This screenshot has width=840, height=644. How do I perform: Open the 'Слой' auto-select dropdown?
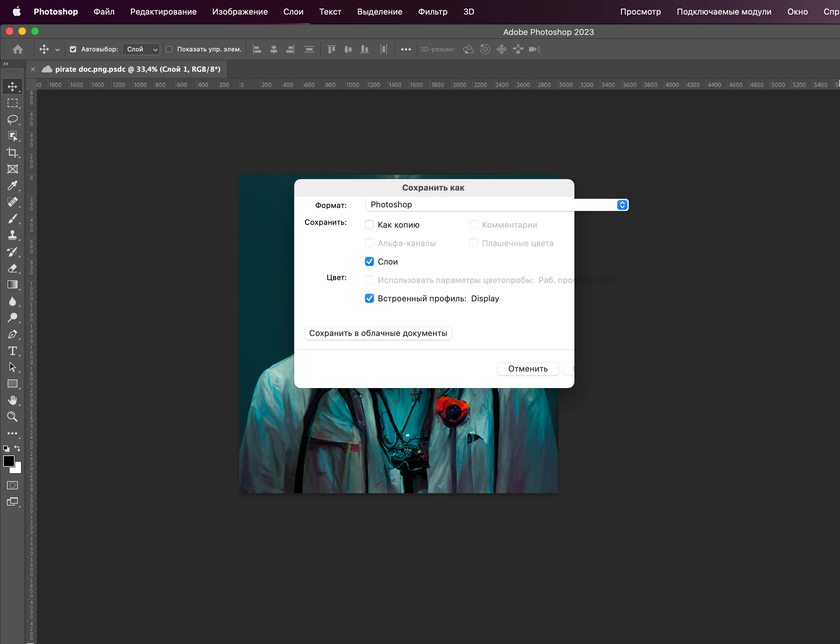(x=141, y=49)
